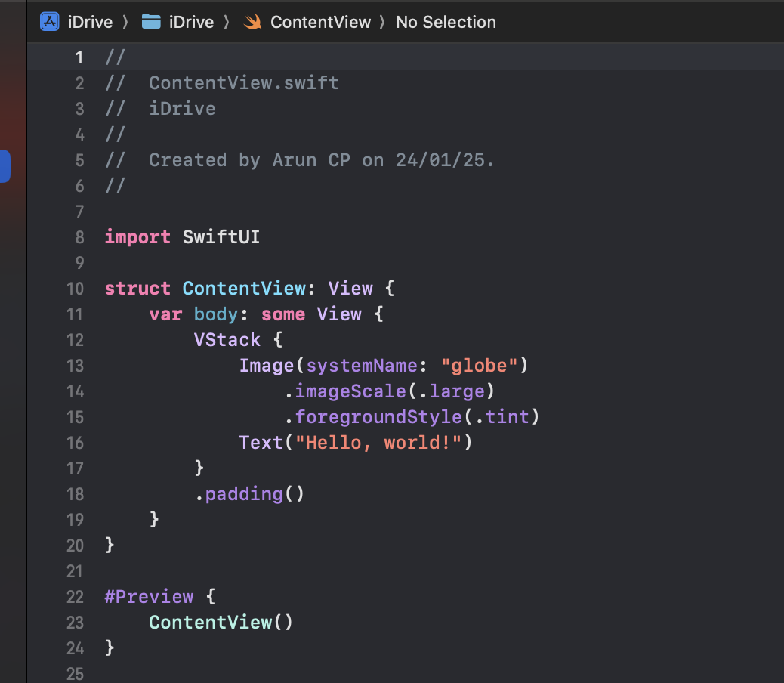Click the #Preview macro
This screenshot has width=784, height=683.
point(149,597)
